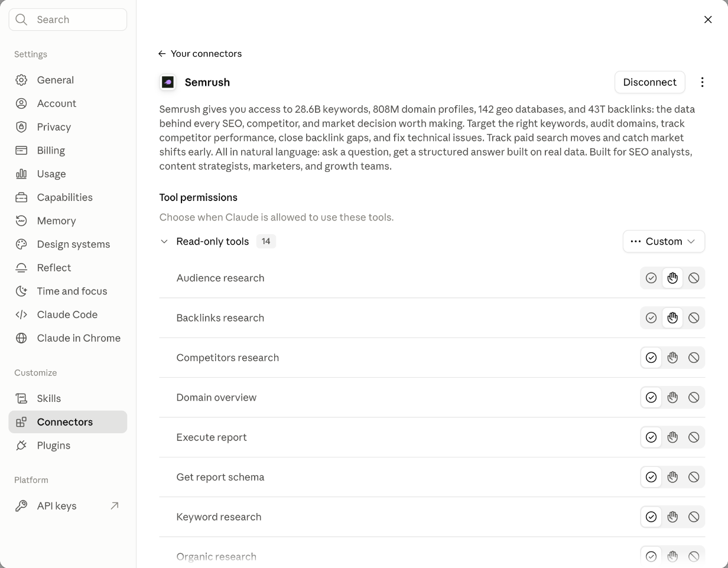
Task: Open Privacy settings
Action: point(68,127)
